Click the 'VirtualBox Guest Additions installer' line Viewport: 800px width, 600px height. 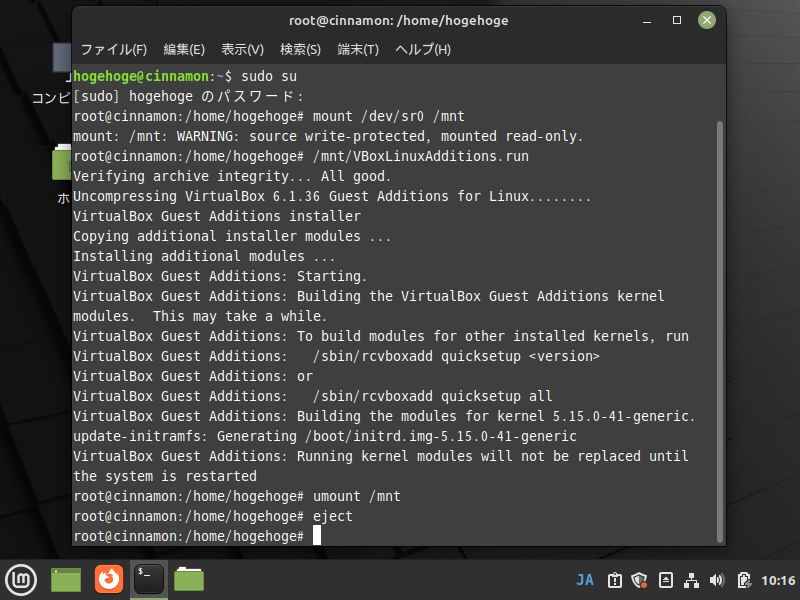click(217, 216)
